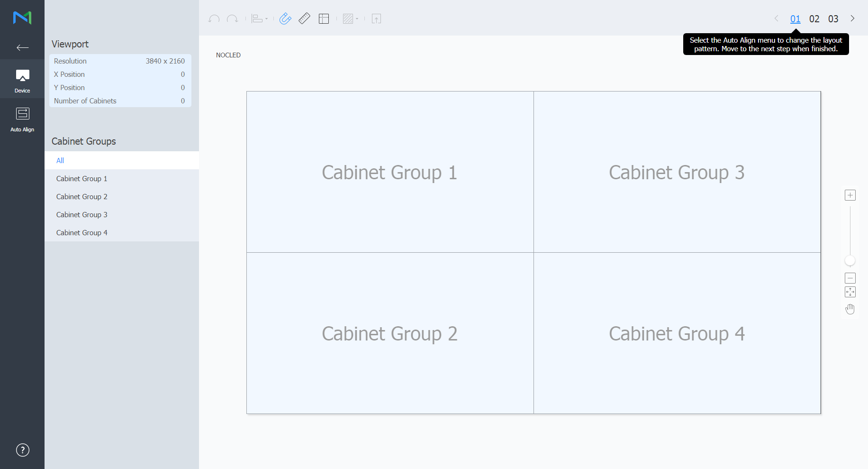
Task: Click the zoom slider handle
Action: (850, 261)
